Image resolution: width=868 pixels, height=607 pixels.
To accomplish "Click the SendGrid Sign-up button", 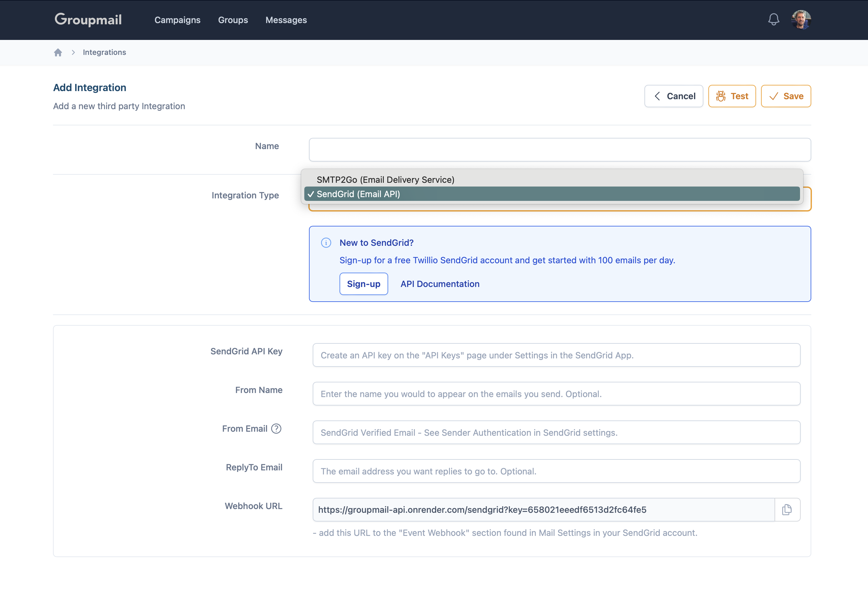I will pyautogui.click(x=363, y=284).
